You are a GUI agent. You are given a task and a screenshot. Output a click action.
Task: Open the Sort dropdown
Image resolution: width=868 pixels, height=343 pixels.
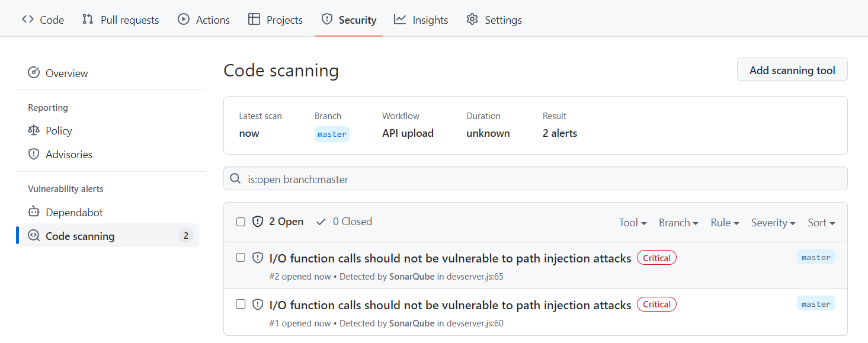[821, 222]
